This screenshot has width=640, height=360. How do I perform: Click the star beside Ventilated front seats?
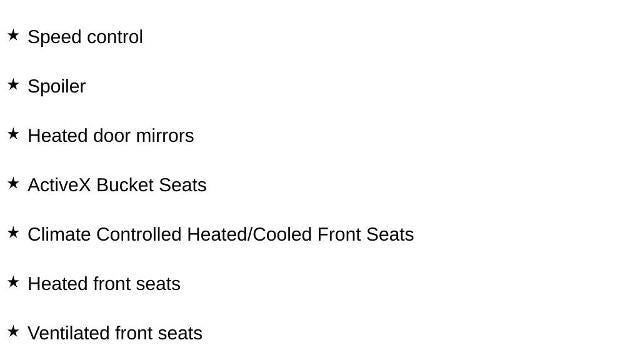pos(13,331)
